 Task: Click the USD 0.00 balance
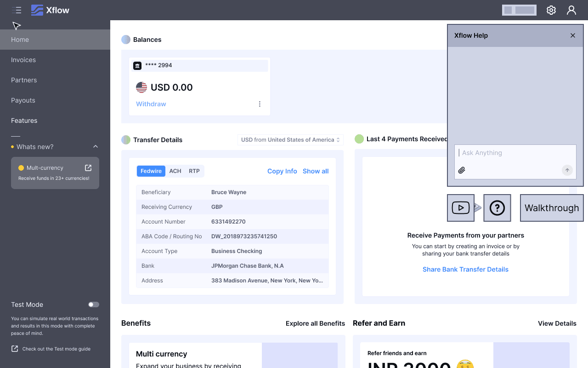point(172,87)
